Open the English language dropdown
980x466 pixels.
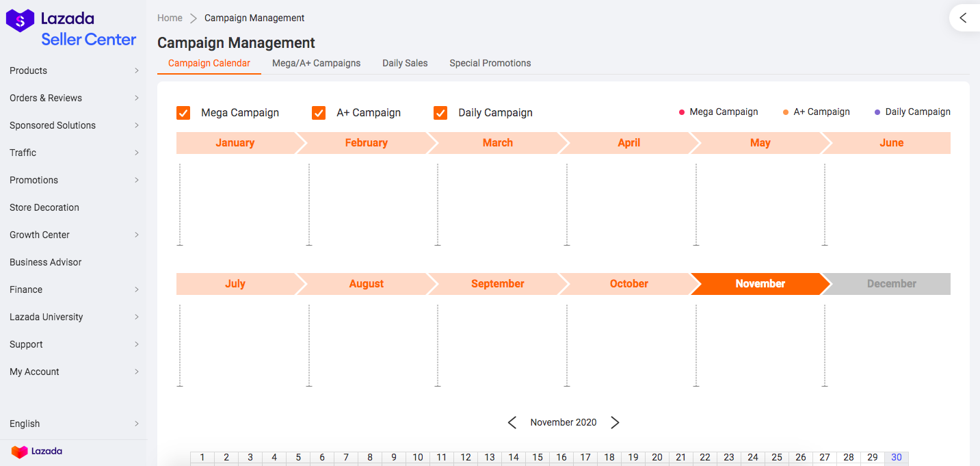(x=73, y=424)
